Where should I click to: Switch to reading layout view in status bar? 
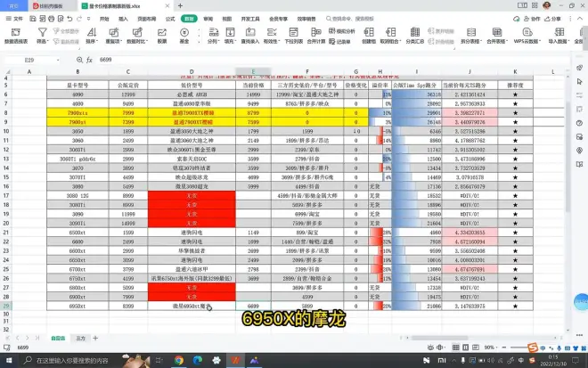(x=476, y=348)
